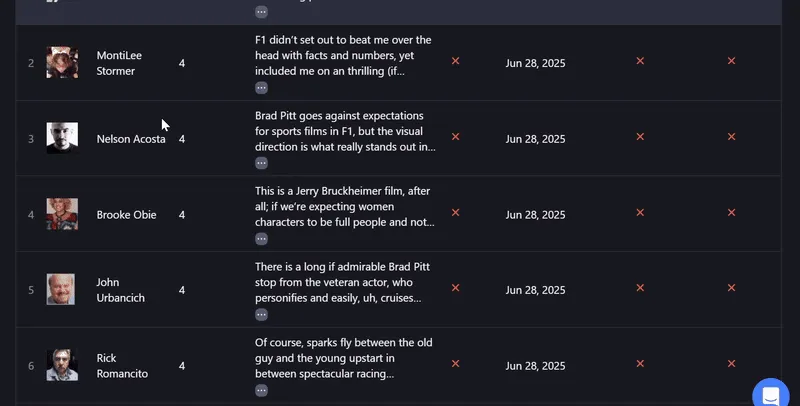Click John Urbancich's reviewer name
This screenshot has height=406, width=800.
point(120,290)
